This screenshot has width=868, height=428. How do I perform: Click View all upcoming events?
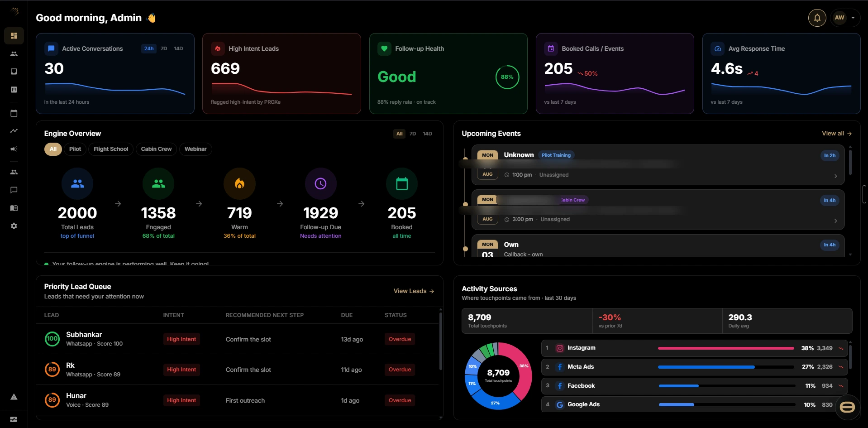(x=837, y=134)
